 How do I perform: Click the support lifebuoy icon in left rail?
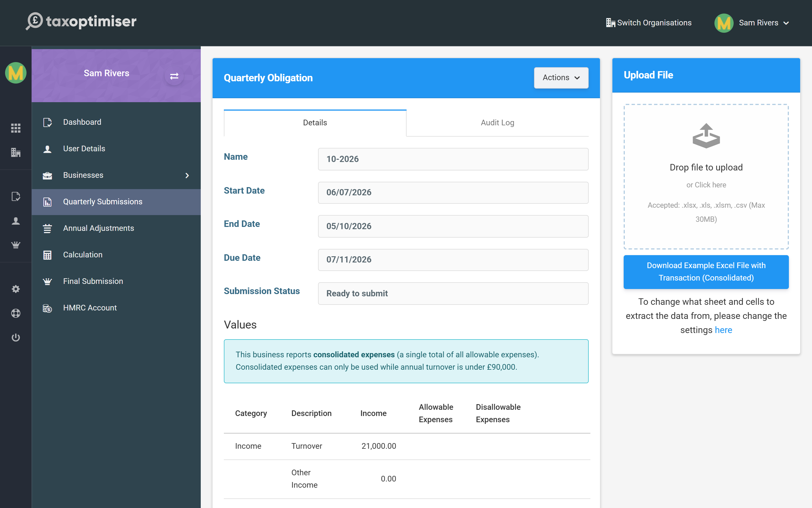[16, 313]
